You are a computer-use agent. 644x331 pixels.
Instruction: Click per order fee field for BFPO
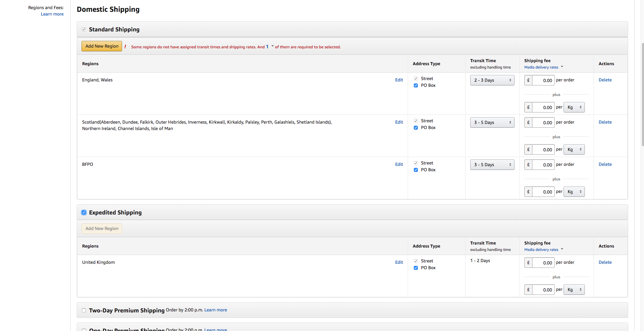(x=543, y=165)
